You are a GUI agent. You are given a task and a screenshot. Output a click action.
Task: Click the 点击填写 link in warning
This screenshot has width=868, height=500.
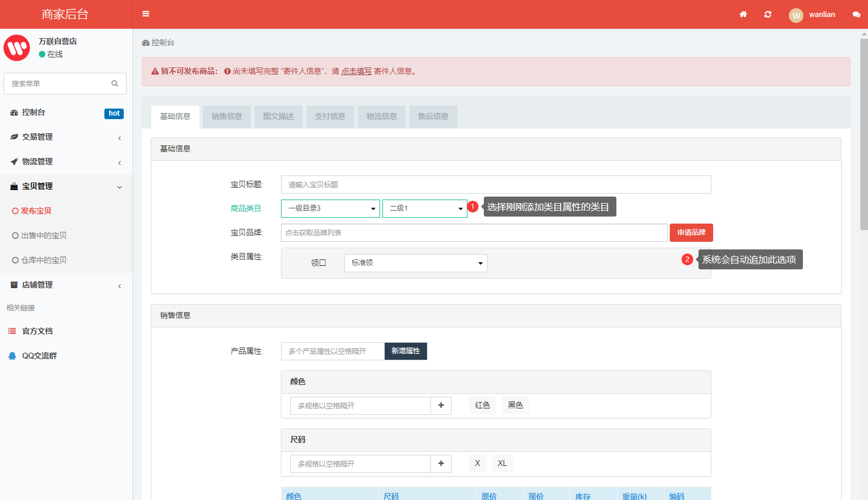(x=357, y=72)
